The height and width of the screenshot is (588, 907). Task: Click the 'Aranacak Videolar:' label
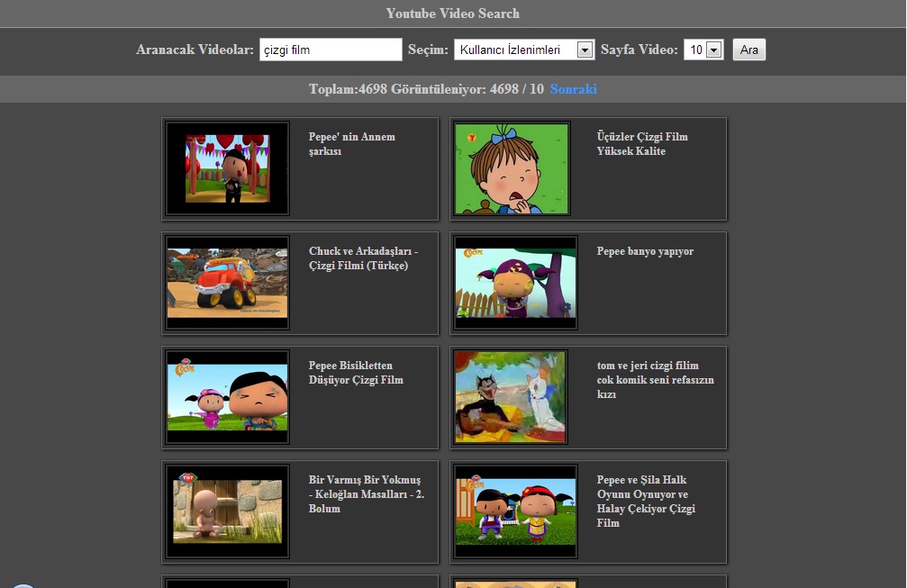pos(195,50)
